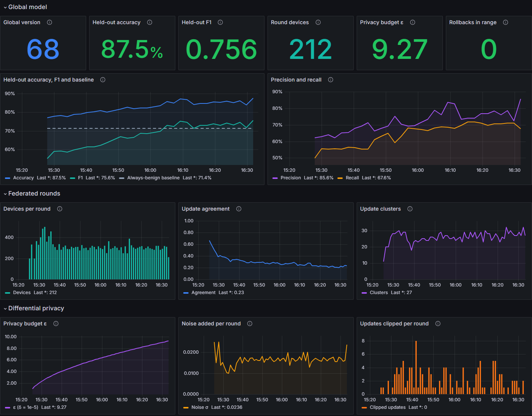Open Precision and recall panel title menu
Screen dimensions: 532x416
pyautogui.click(x=296, y=80)
